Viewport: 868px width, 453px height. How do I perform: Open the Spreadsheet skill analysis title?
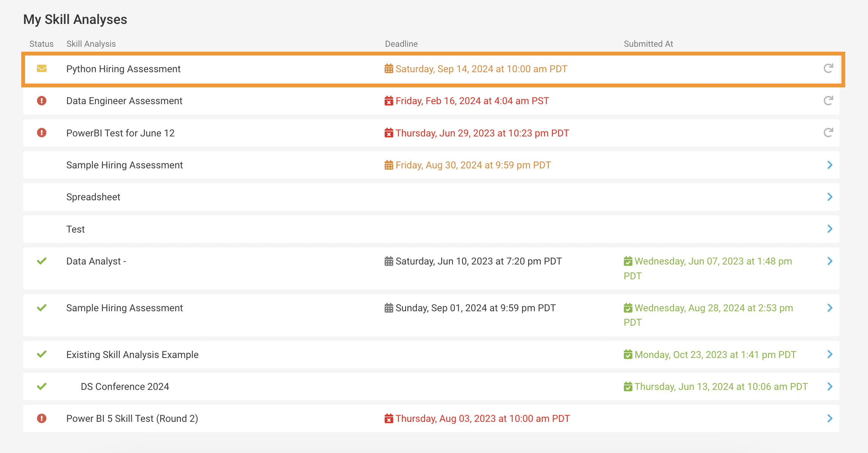[93, 197]
